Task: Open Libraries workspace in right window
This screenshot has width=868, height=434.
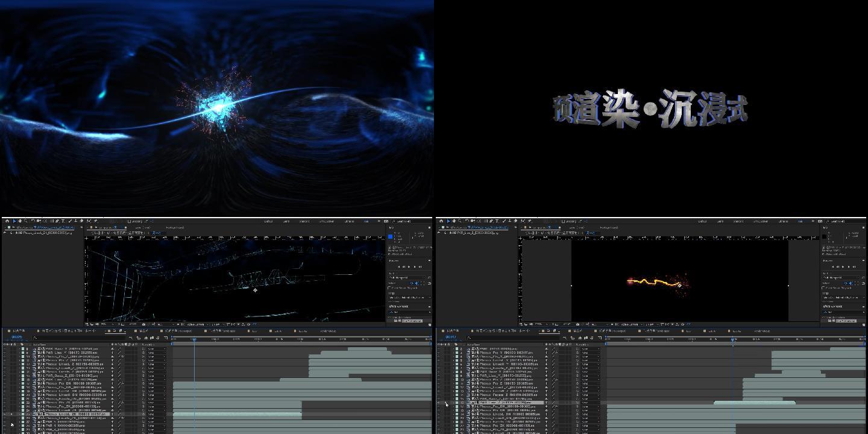Action: click(784, 221)
